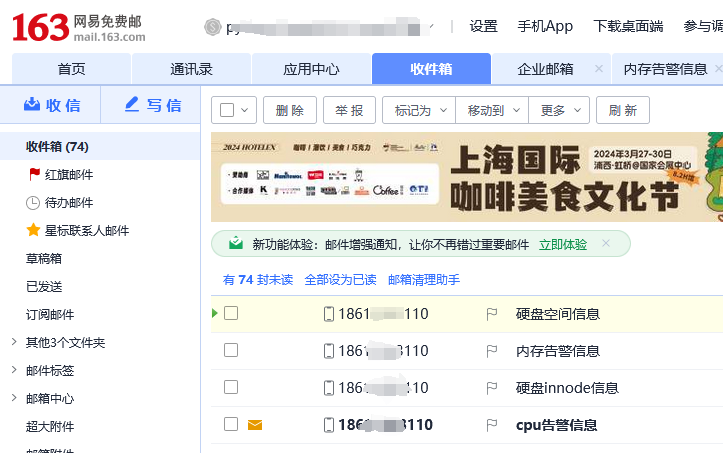Open the 移动到 dropdown
Image resolution: width=723 pixels, height=453 pixels.
point(492,110)
